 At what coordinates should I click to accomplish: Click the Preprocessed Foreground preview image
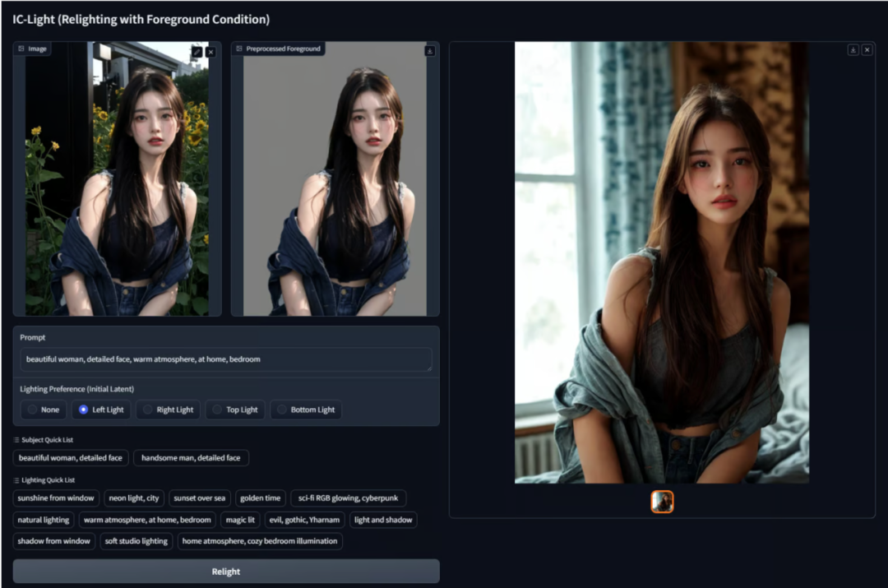point(335,178)
